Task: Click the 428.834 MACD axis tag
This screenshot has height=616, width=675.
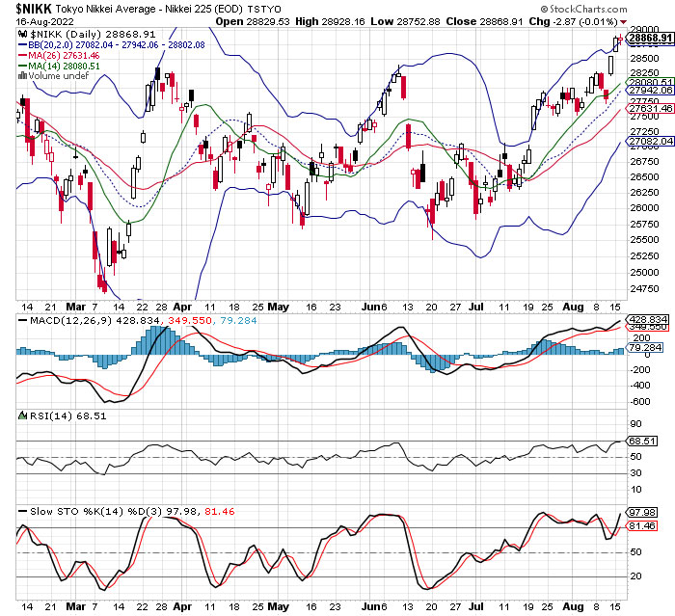Action: point(648,320)
